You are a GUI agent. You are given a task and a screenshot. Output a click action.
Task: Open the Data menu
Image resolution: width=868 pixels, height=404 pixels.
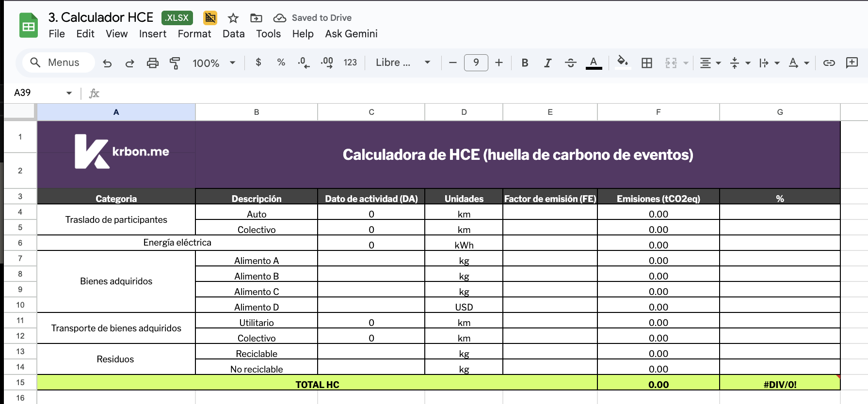(x=233, y=34)
